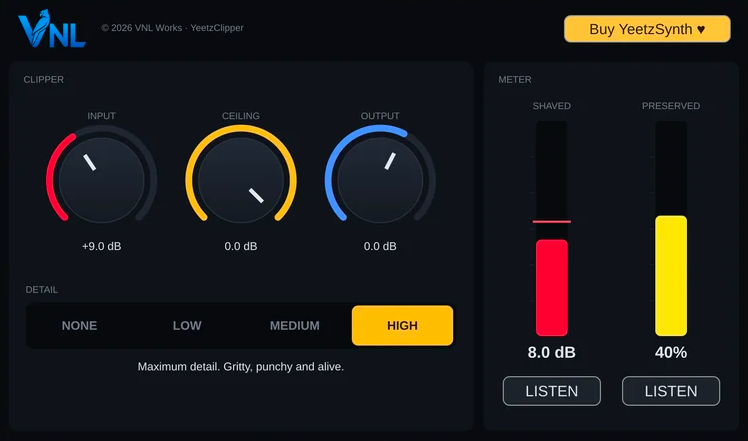748x441 pixels.
Task: Click the INPUT knob
Action: tap(102, 180)
